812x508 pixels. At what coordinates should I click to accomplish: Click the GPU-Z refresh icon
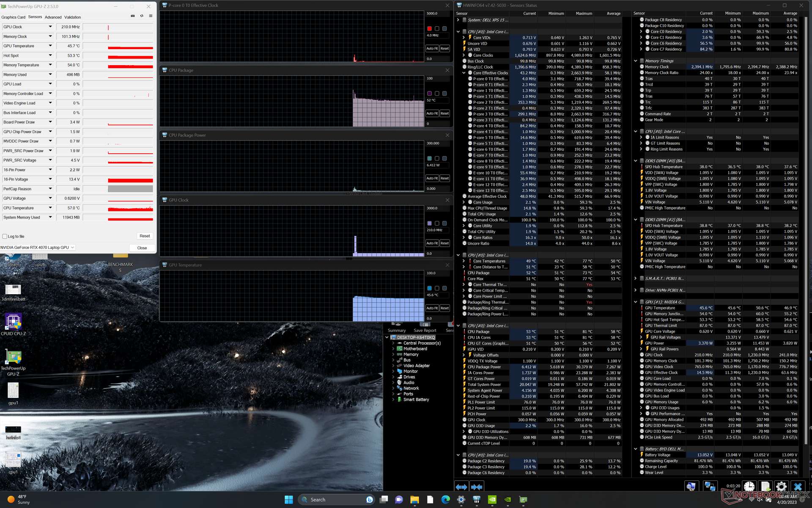point(142,16)
